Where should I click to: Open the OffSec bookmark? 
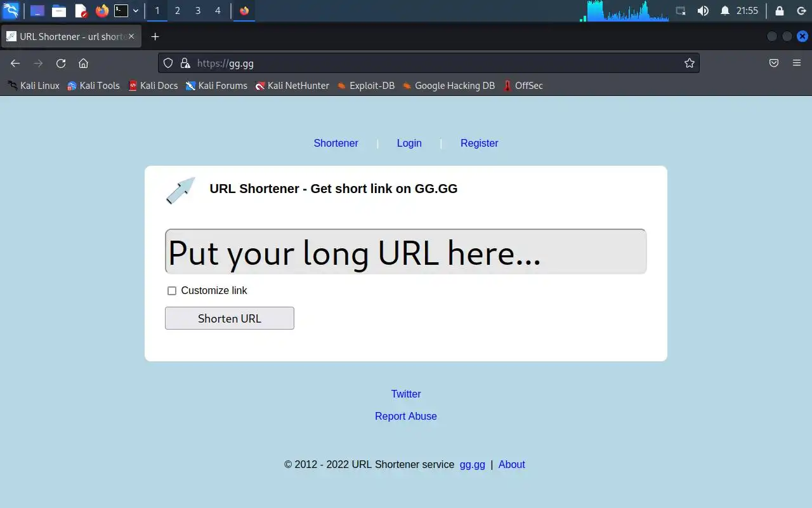523,86
